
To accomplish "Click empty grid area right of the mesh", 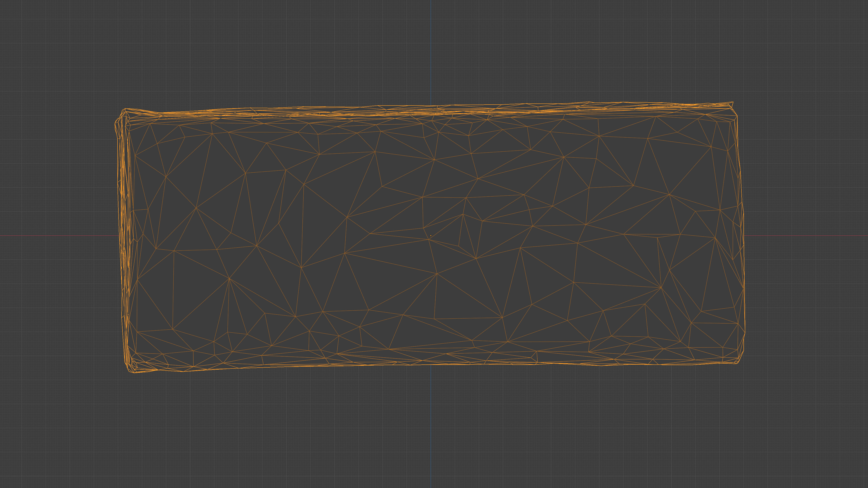I will 809,152.
